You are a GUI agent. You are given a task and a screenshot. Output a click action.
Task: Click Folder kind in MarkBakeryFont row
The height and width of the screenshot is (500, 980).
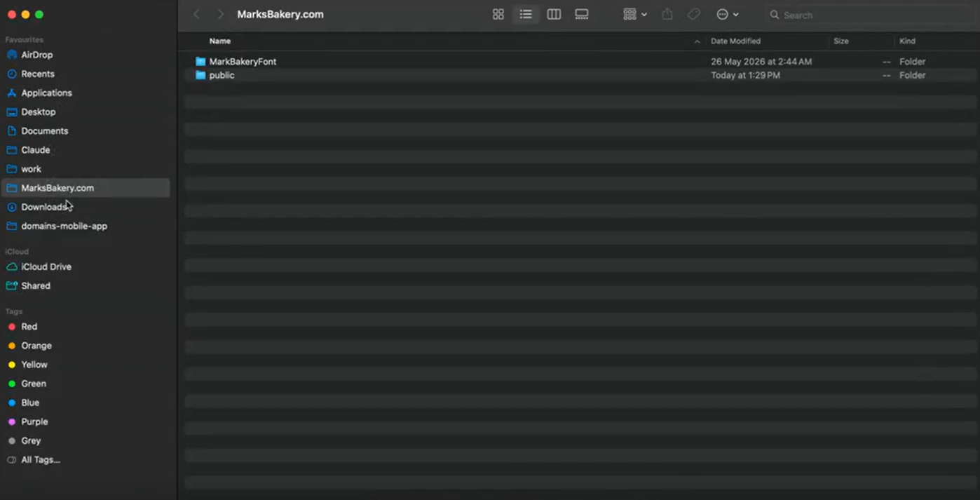(913, 62)
